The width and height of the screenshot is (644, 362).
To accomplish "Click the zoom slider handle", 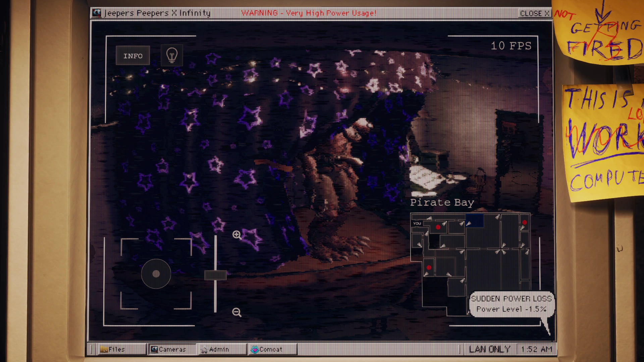I will (x=215, y=275).
